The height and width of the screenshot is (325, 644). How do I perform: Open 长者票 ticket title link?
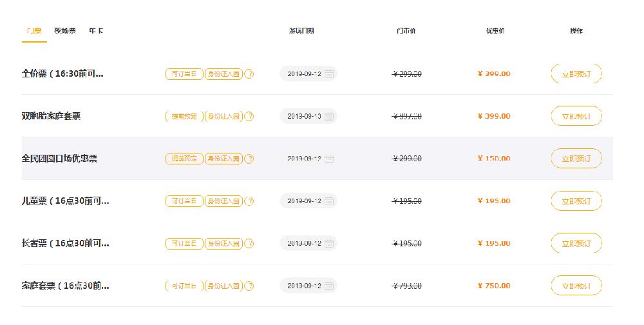coord(65,244)
